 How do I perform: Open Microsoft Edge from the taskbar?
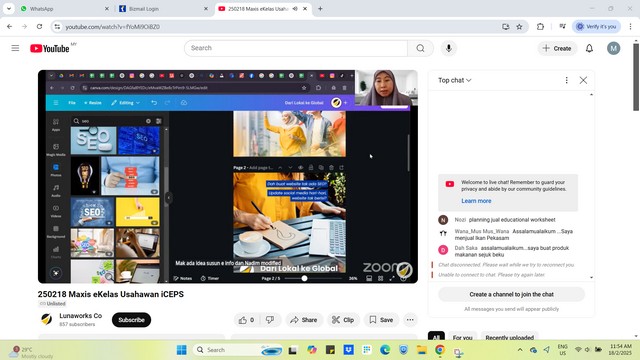coord(384,350)
